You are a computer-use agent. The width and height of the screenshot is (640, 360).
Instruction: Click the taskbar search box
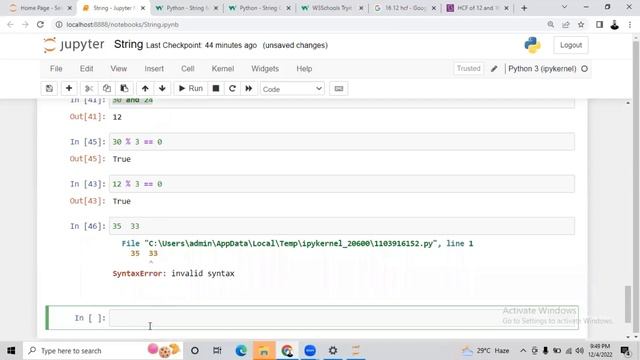[102, 351]
